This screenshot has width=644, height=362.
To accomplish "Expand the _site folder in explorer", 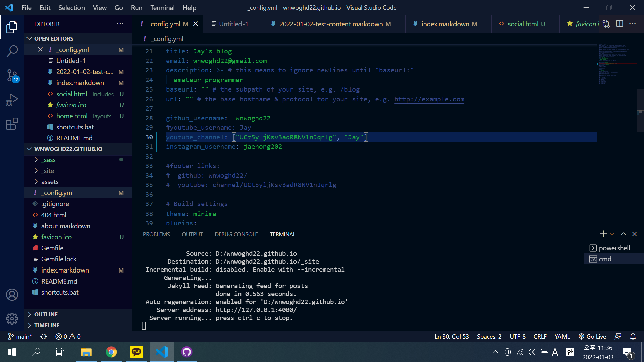I will (47, 171).
